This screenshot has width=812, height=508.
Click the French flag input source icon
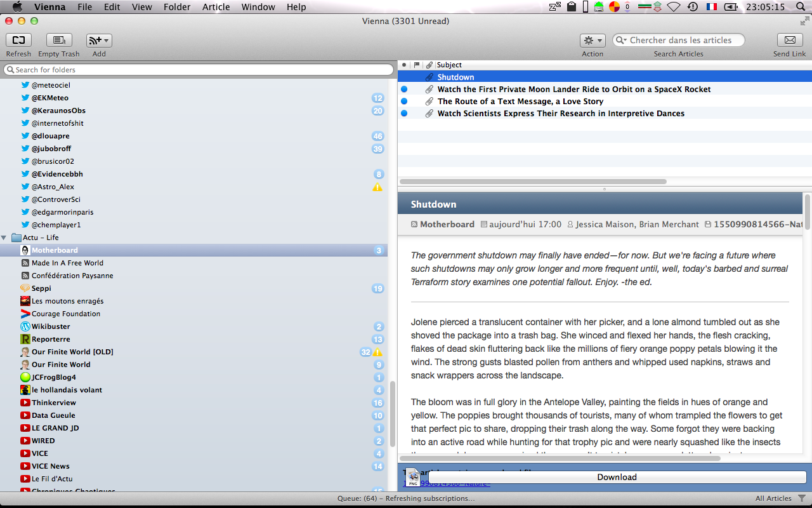pyautogui.click(x=711, y=7)
